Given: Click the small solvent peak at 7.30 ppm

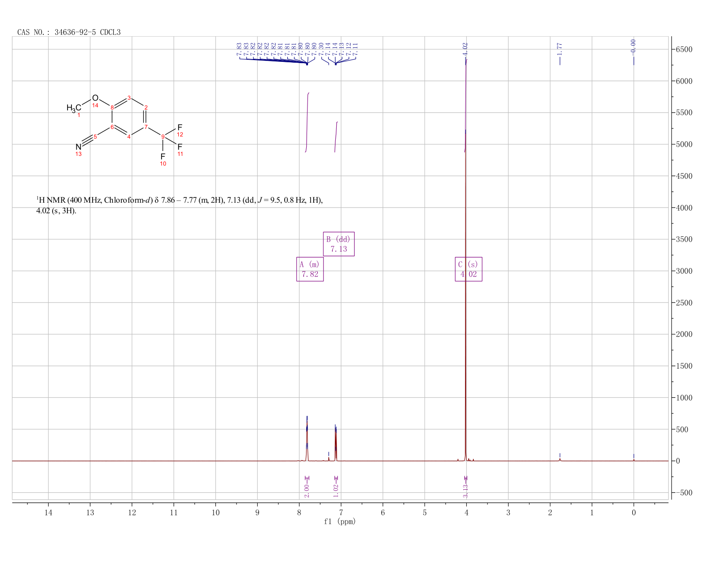Looking at the screenshot, I should click(328, 458).
